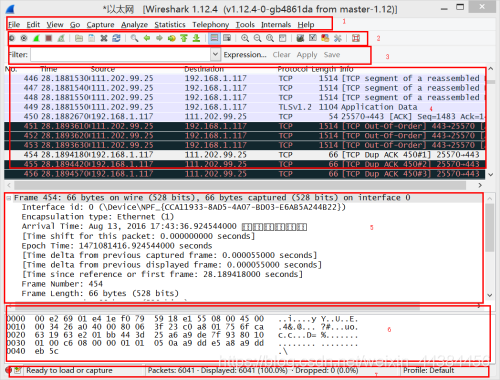Select packet 446 TCP segment row

coord(245,78)
